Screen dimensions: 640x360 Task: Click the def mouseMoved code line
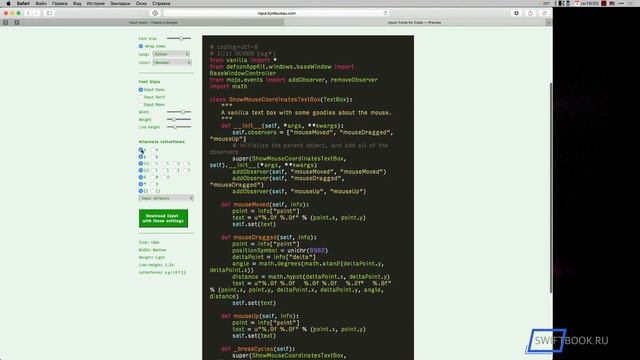point(265,204)
